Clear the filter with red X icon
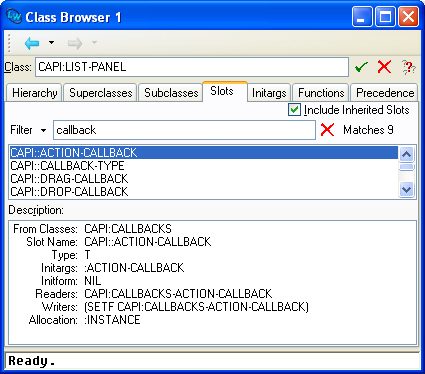The width and height of the screenshot is (425, 374). coord(327,130)
